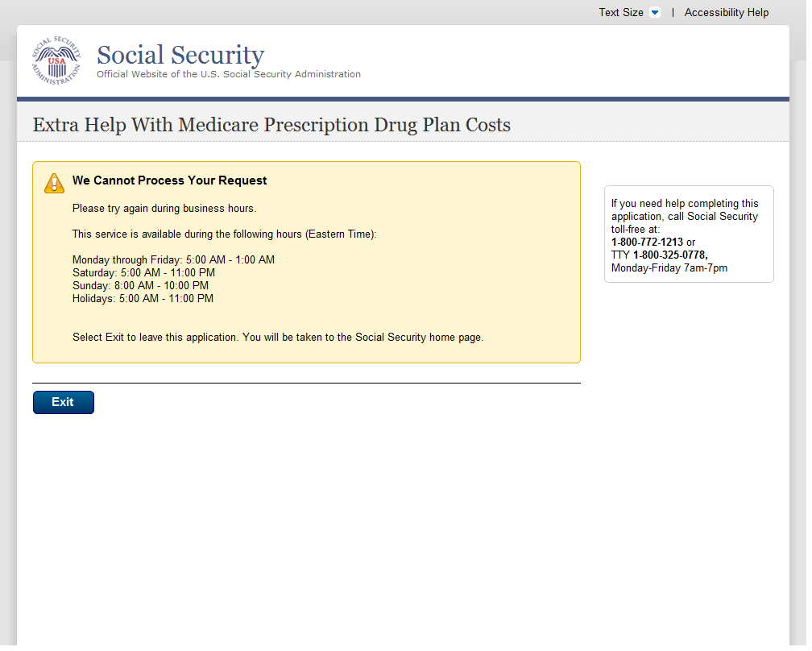Click the yellow warning triangle icon

[54, 183]
